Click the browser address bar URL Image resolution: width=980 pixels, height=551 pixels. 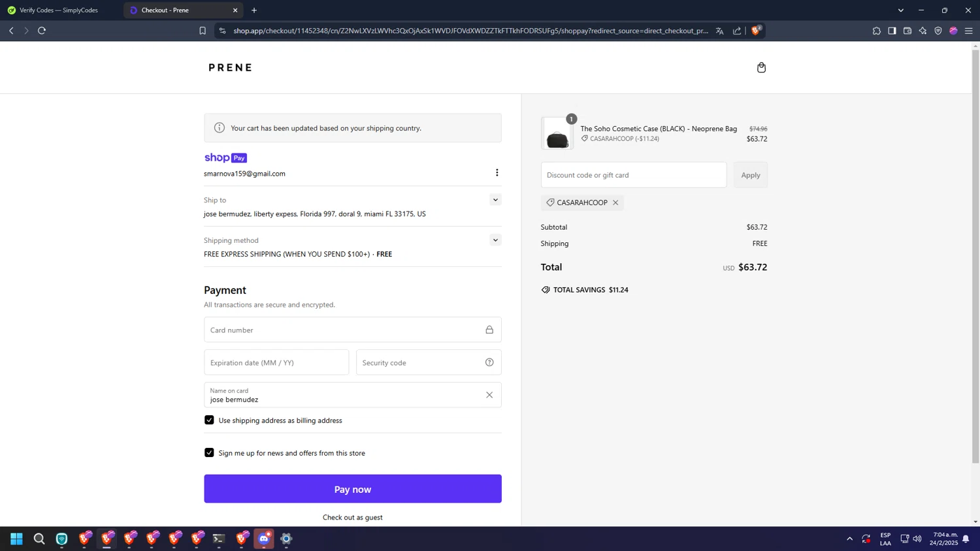coord(470,31)
